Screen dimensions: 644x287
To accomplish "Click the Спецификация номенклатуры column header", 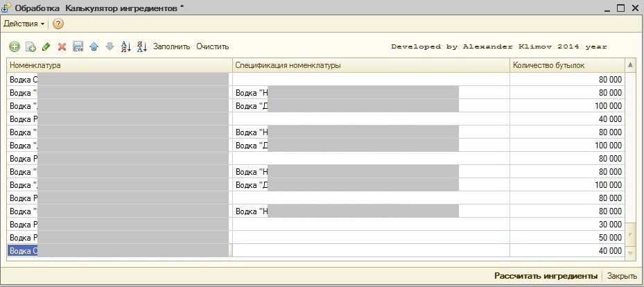I will coord(370,65).
